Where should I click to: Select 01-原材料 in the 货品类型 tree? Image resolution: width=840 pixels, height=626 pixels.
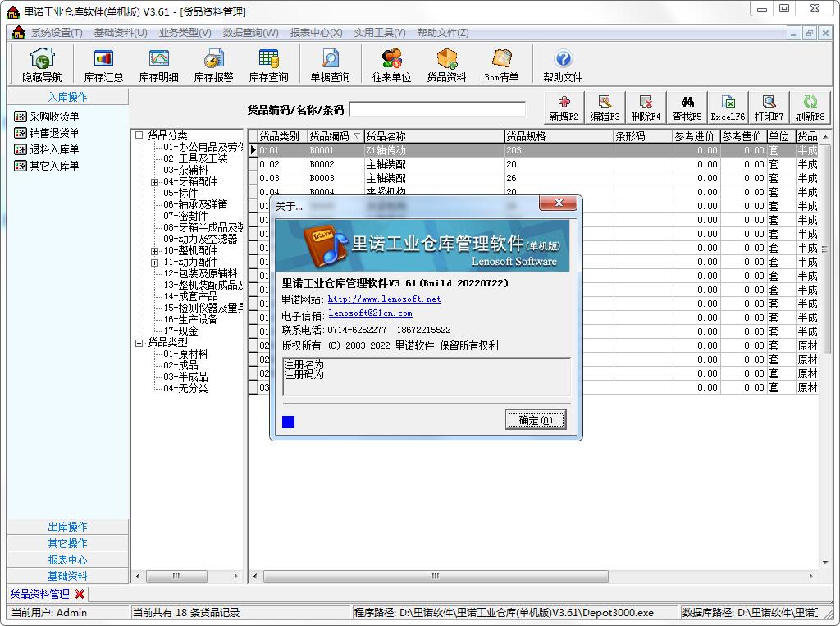pyautogui.click(x=185, y=354)
